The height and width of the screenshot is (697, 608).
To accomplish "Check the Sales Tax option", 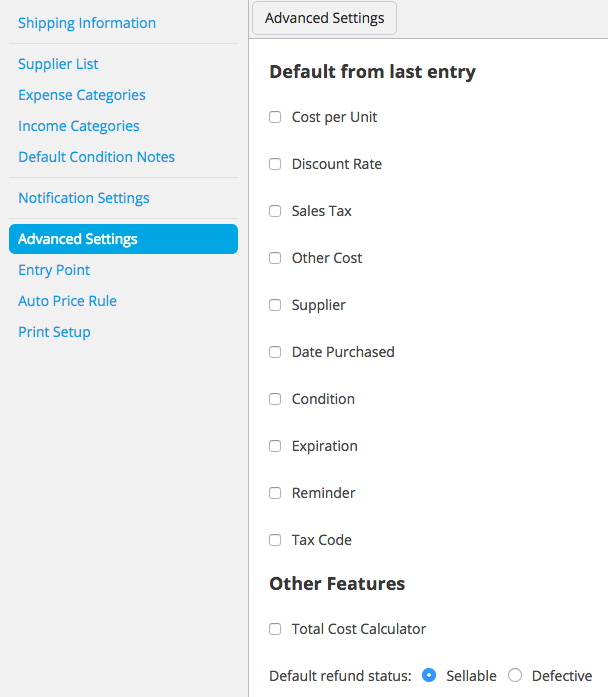I will click(x=275, y=211).
